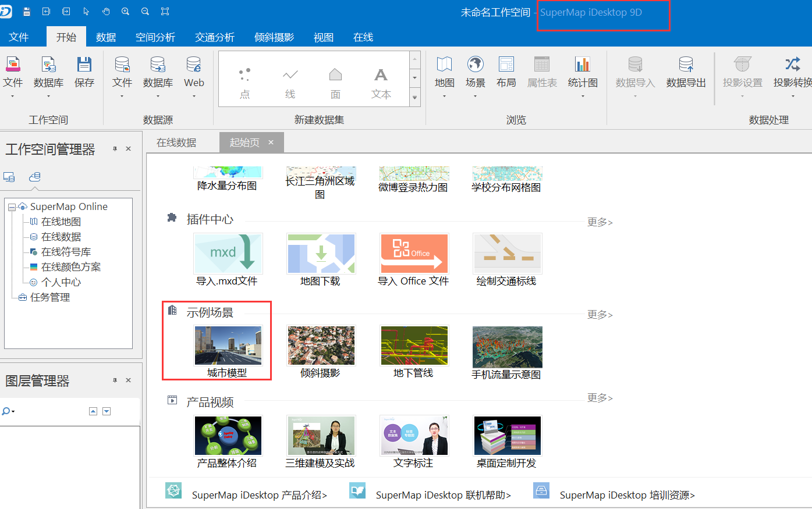Image resolution: width=812 pixels, height=509 pixels.
Task: Click the zoom out magnifier icon
Action: 146,12
